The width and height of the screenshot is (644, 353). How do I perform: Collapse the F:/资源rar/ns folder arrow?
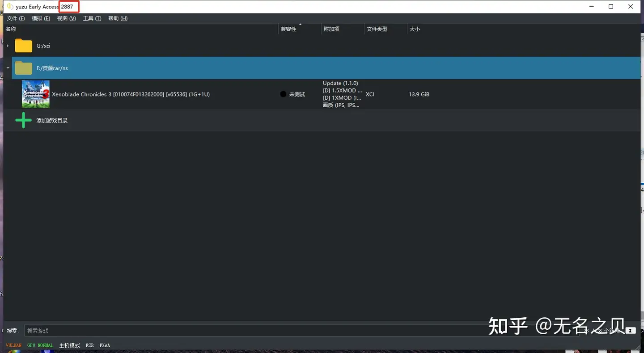pos(8,68)
